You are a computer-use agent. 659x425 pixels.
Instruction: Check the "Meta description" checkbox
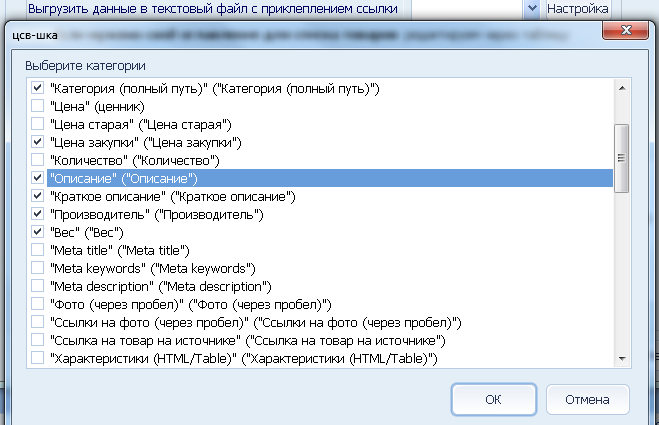(x=37, y=286)
